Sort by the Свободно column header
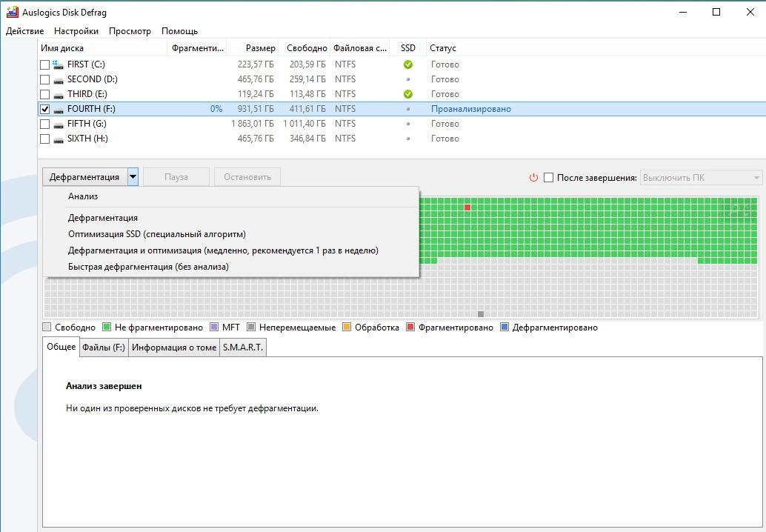The width and height of the screenshot is (766, 532). pos(304,48)
